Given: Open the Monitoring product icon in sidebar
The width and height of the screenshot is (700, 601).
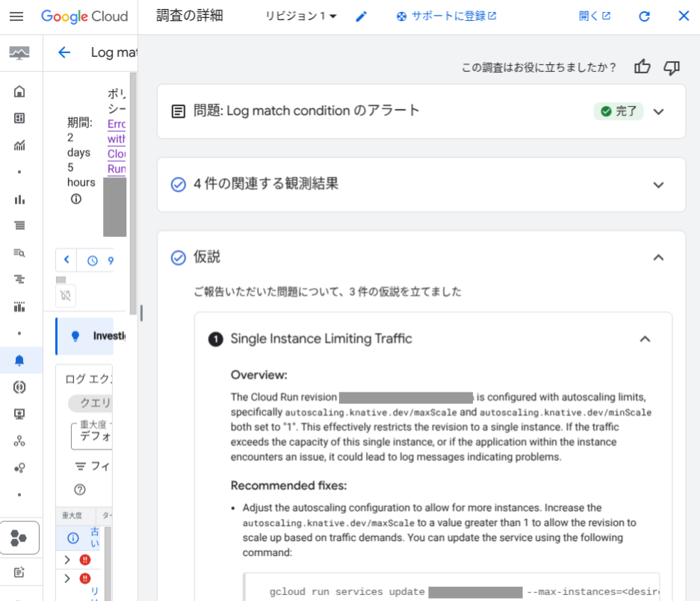Looking at the screenshot, I should [x=19, y=53].
